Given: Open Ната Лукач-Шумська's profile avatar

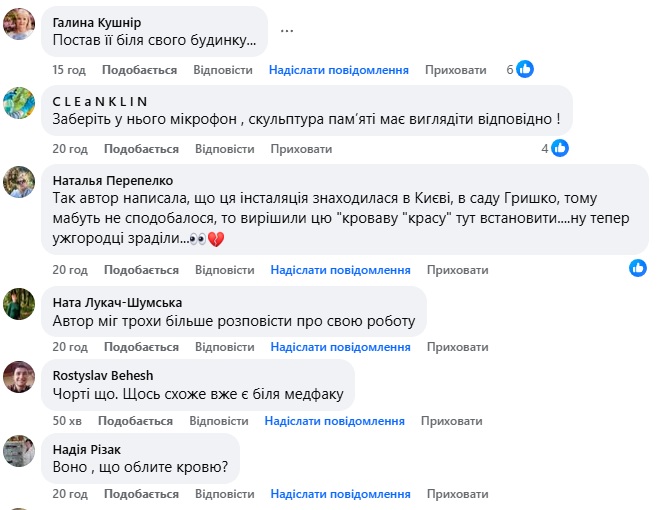Looking at the screenshot, I should point(20,304).
